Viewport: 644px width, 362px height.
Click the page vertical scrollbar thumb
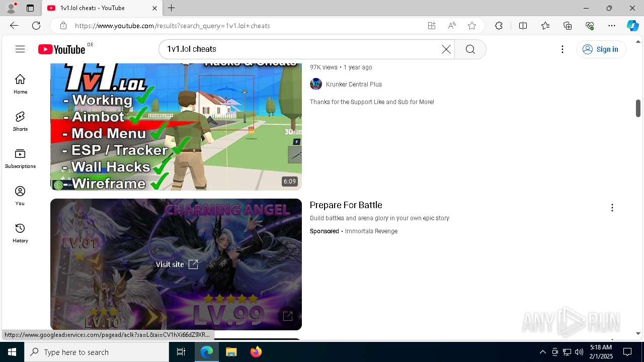click(x=638, y=108)
